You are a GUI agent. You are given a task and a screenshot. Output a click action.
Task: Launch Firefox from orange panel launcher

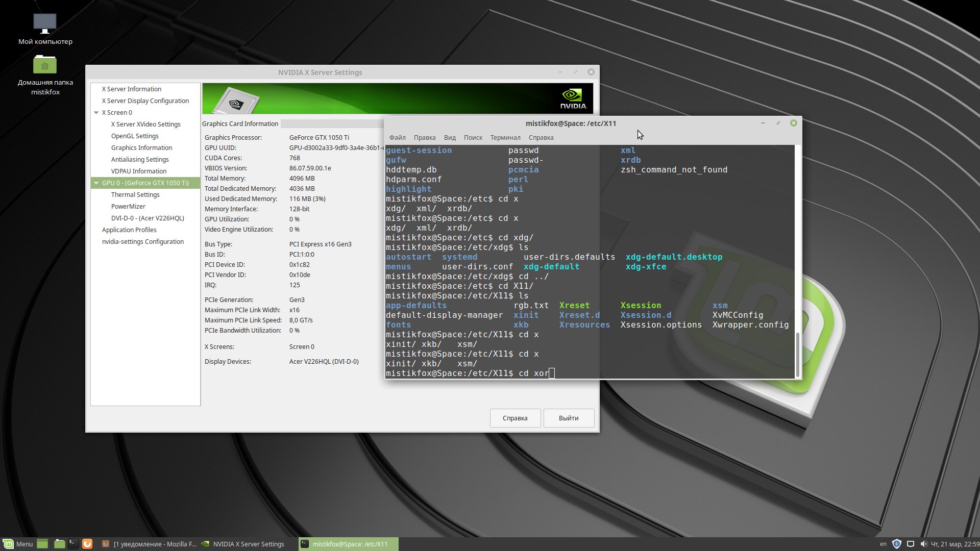pos(87,544)
